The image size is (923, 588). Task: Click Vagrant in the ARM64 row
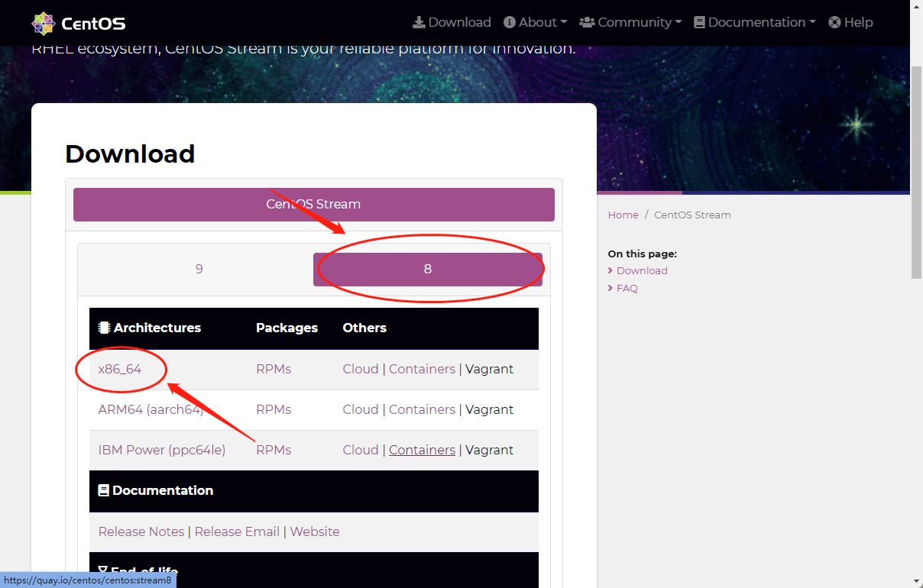[489, 409]
